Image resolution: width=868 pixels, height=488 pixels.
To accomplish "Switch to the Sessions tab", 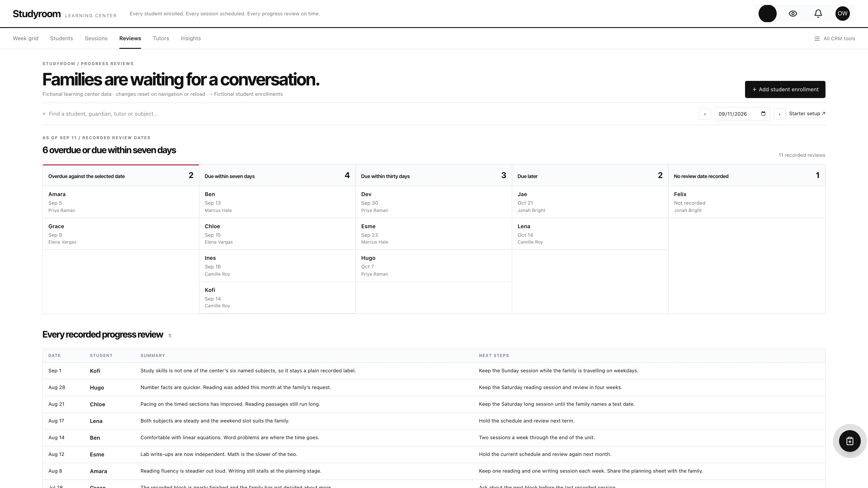I will (x=96, y=38).
